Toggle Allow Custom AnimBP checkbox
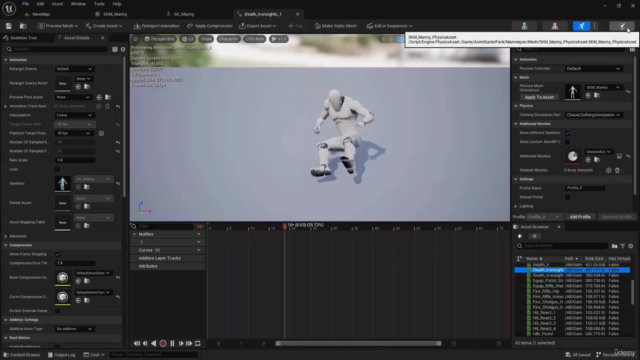640x360 pixels. tap(567, 142)
